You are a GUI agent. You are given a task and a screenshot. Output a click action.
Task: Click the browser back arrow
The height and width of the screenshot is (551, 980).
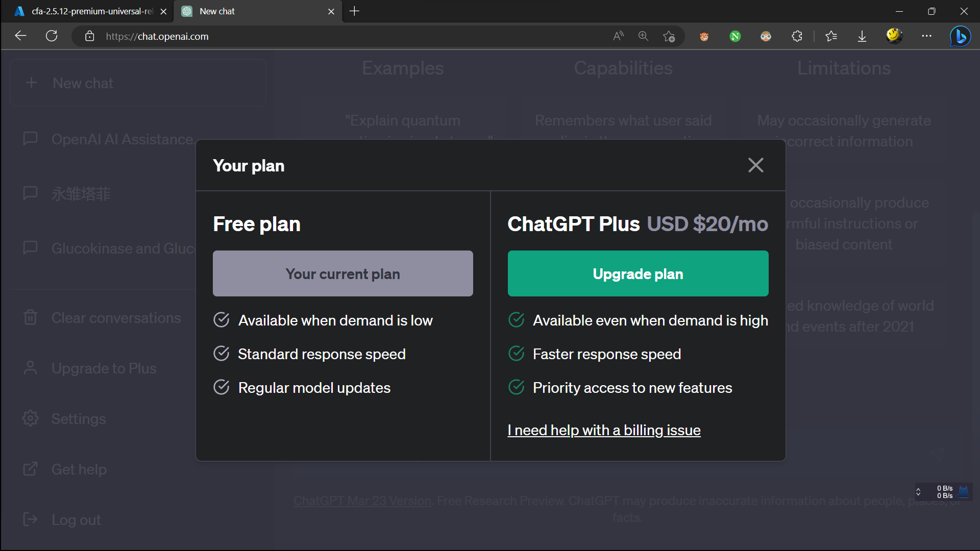[20, 36]
